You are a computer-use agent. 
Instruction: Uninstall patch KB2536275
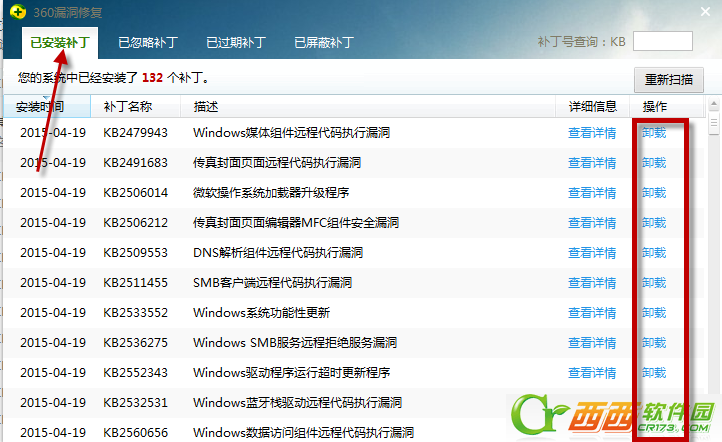654,343
